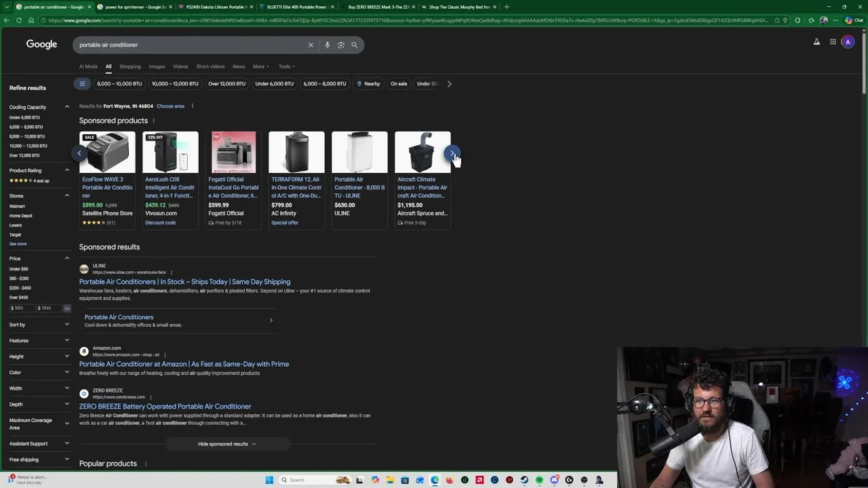Go to the Google logo homepage
Screen dimensions: 868x488
pyautogui.click(x=41, y=44)
